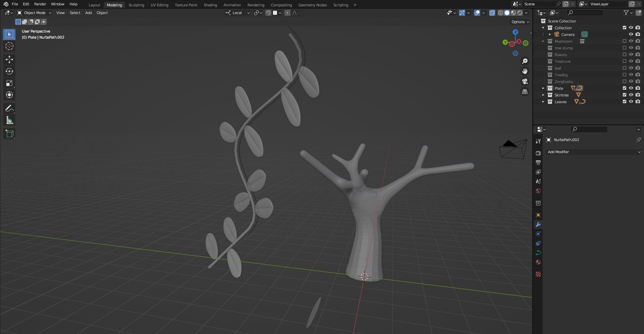
Task: Toggle camera view with camera icon
Action: pos(525,81)
